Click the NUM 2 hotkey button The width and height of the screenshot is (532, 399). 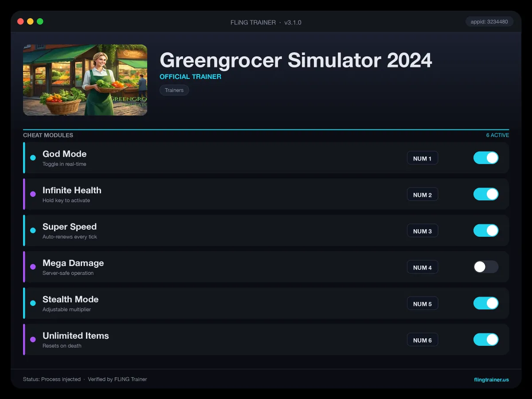[422, 195]
